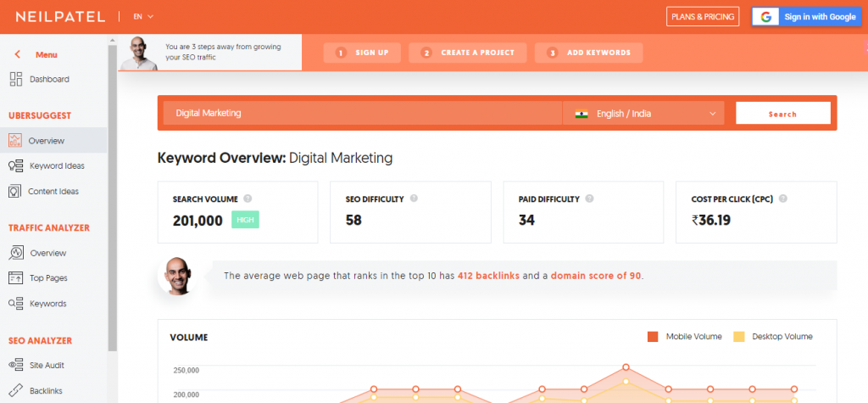Click the 201,000 search volume value
This screenshot has height=403, width=868.
click(198, 221)
